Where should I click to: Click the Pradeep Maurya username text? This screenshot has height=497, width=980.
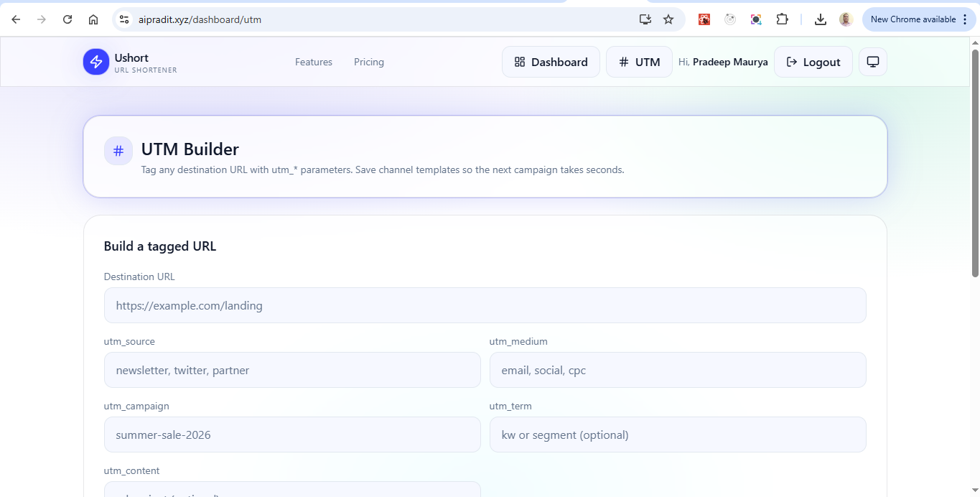pyautogui.click(x=730, y=62)
